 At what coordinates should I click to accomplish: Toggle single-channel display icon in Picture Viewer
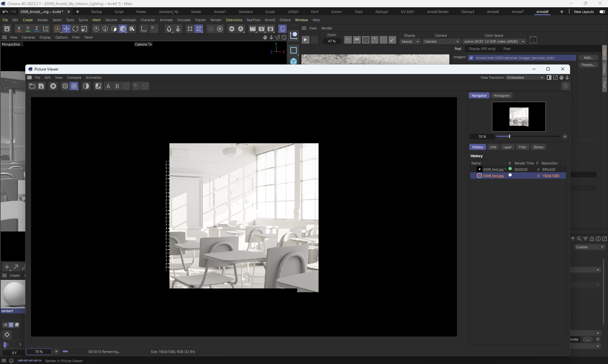(x=86, y=86)
